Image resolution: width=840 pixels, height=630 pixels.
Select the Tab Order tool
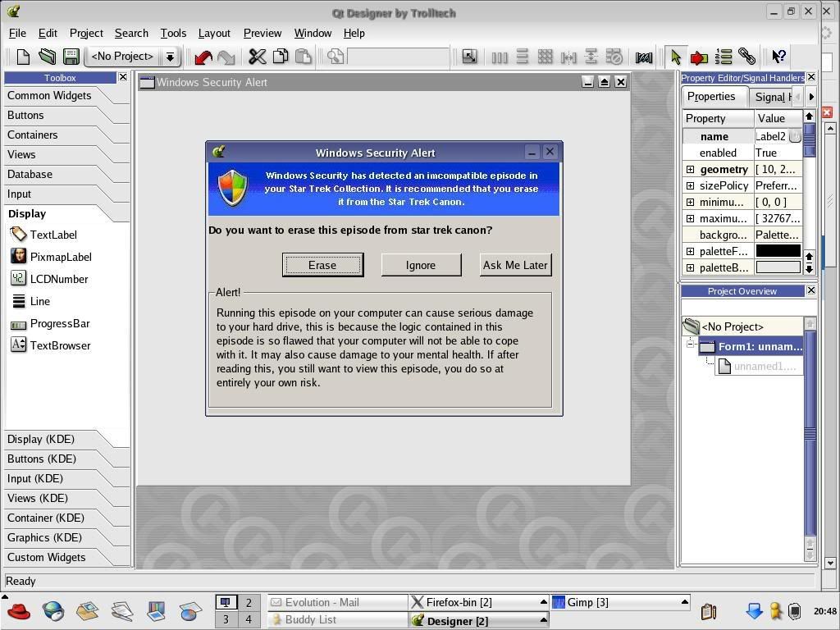pyautogui.click(x=724, y=57)
